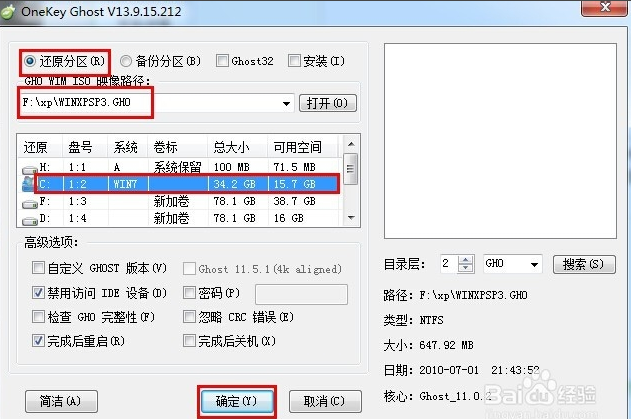Select the D: 1:4 partition row
631x419 pixels.
pyautogui.click(x=179, y=218)
